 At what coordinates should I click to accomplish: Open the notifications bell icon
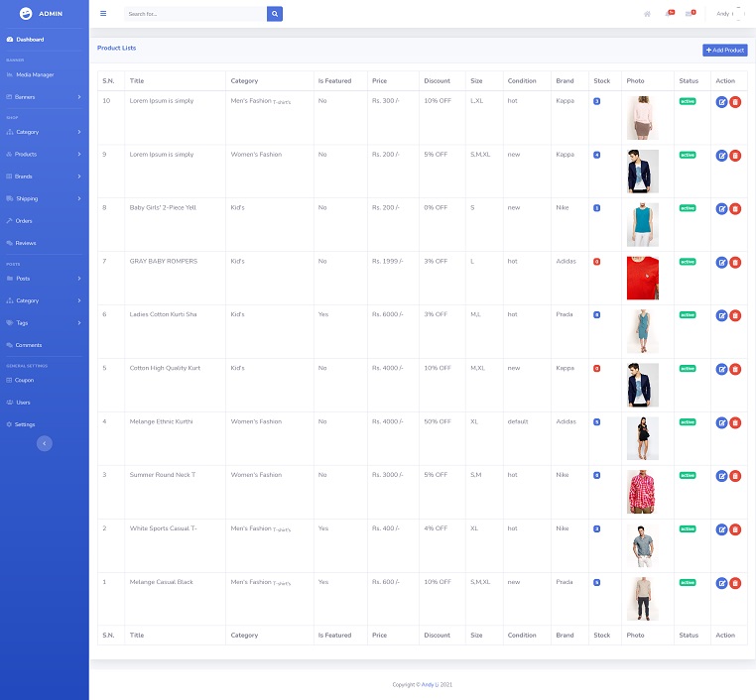pos(669,14)
